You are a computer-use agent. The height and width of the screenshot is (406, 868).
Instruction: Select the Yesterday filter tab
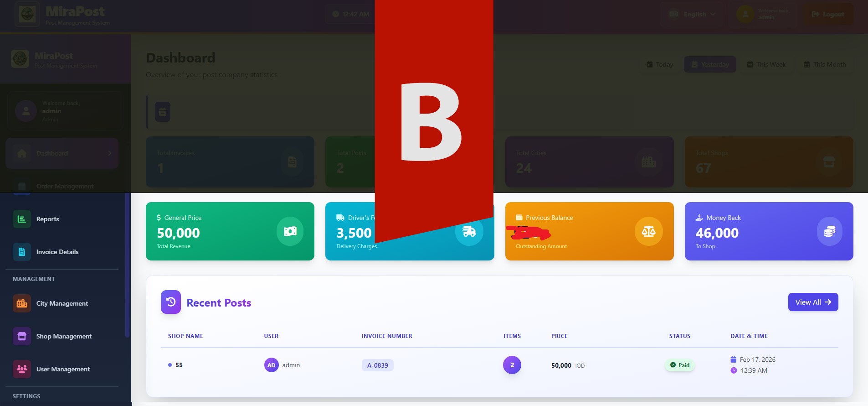(x=710, y=64)
